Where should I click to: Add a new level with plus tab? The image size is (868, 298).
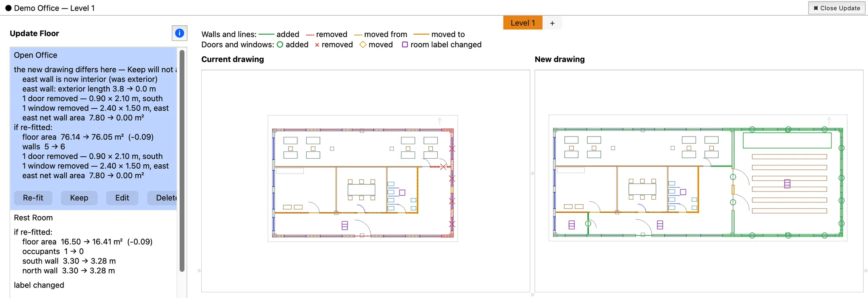point(552,23)
